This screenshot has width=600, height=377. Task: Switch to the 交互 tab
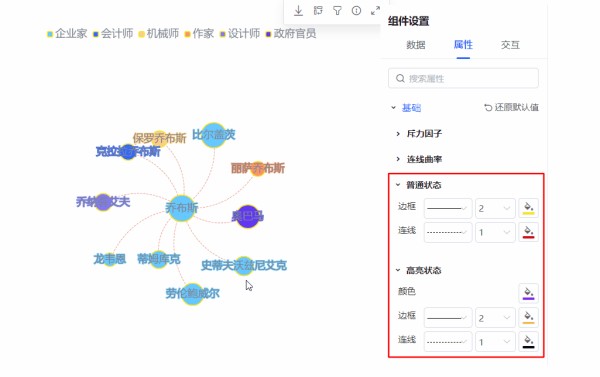coord(510,45)
